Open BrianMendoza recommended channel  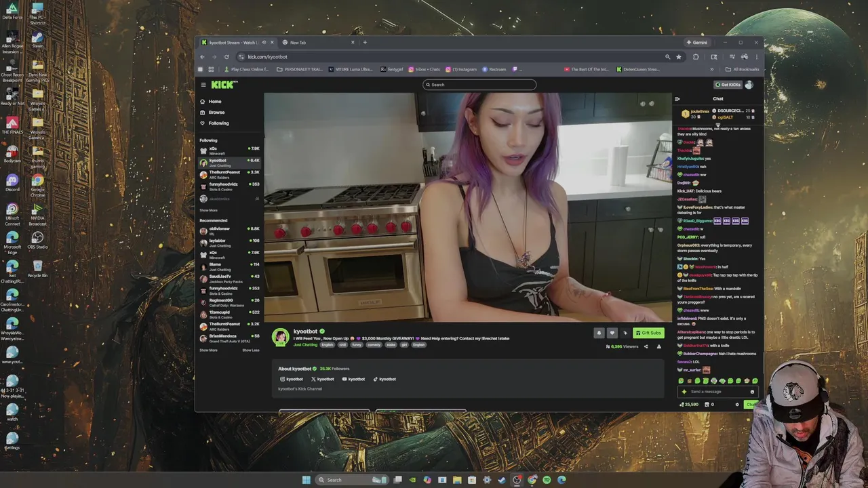(229, 338)
